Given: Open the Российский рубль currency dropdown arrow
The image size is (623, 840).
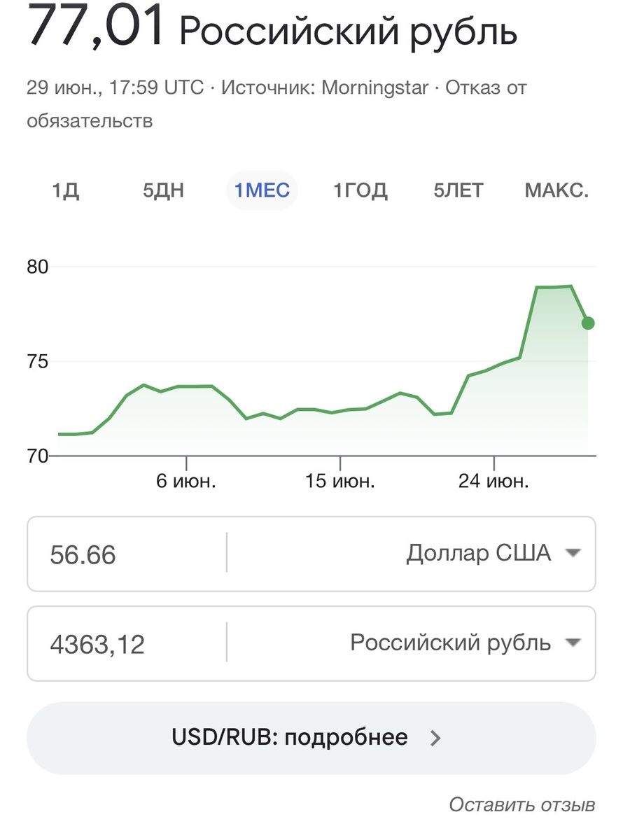Looking at the screenshot, I should [x=573, y=643].
